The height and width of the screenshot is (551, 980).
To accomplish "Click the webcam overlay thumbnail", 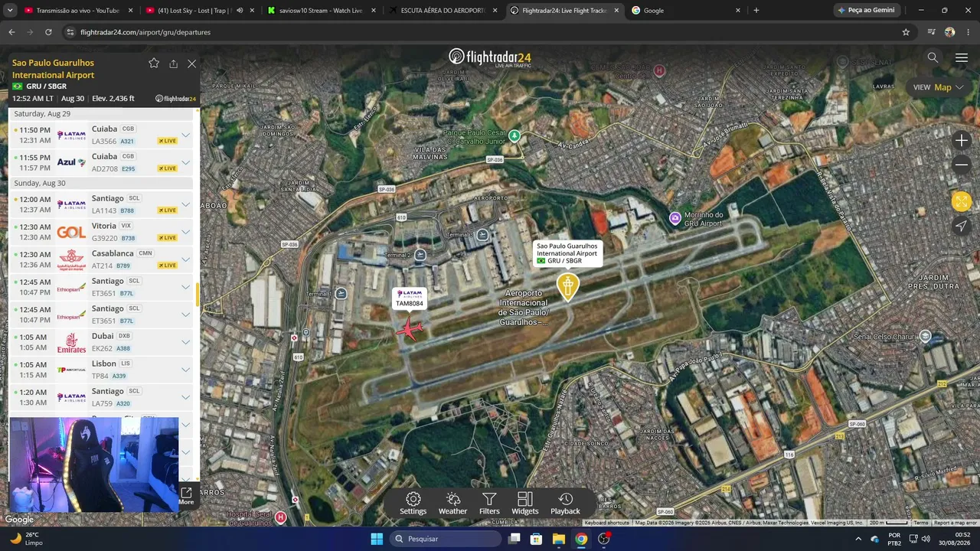I will (x=94, y=465).
